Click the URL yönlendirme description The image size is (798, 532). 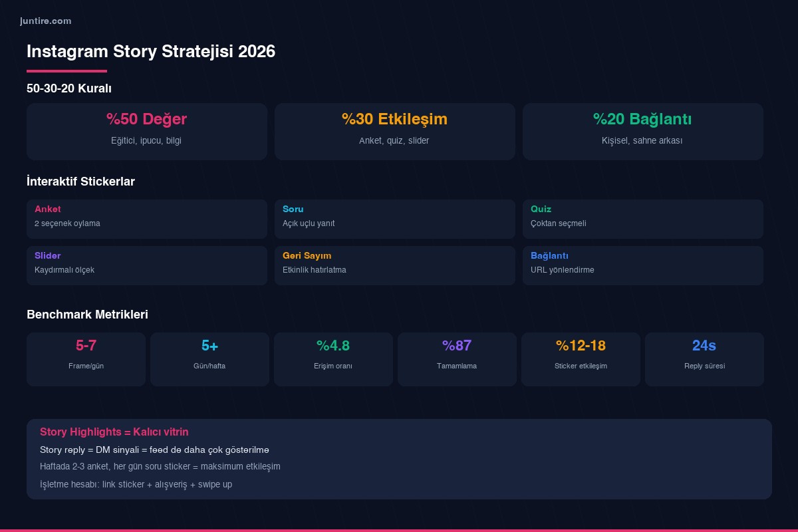pyautogui.click(x=563, y=270)
